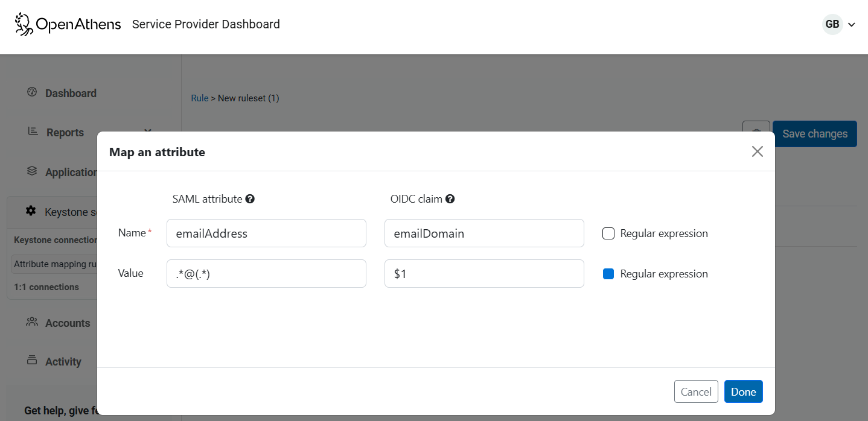Viewport: 868px width, 421px height.
Task: Open the SAML attribute help icon
Action: click(x=250, y=198)
